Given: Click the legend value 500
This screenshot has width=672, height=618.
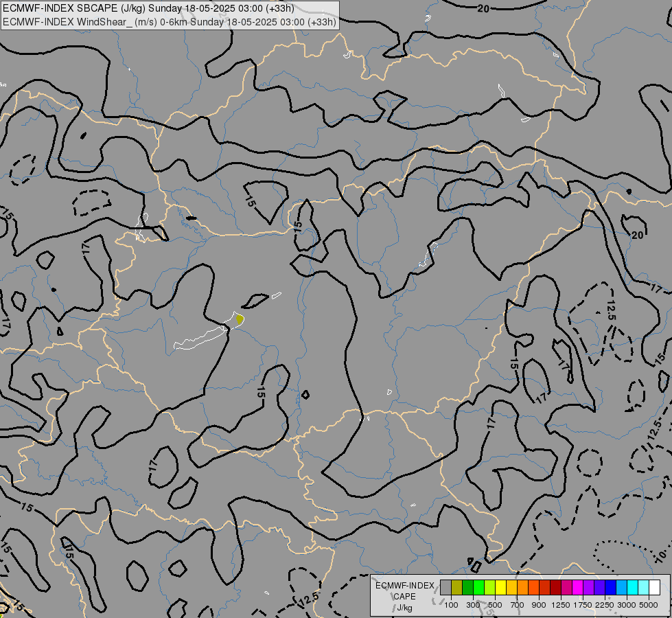Looking at the screenshot, I should (x=495, y=605).
